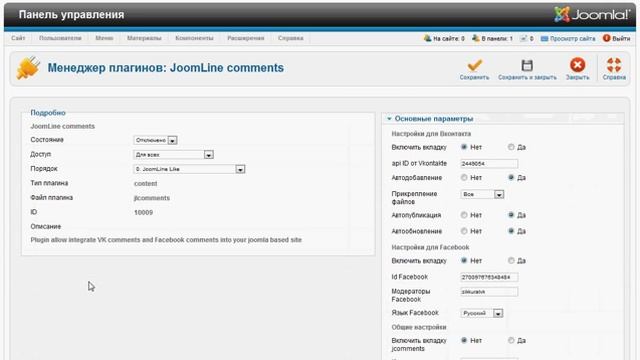This screenshot has width=640, height=360.
Task: Click site preview icon
Action: click(x=544, y=38)
